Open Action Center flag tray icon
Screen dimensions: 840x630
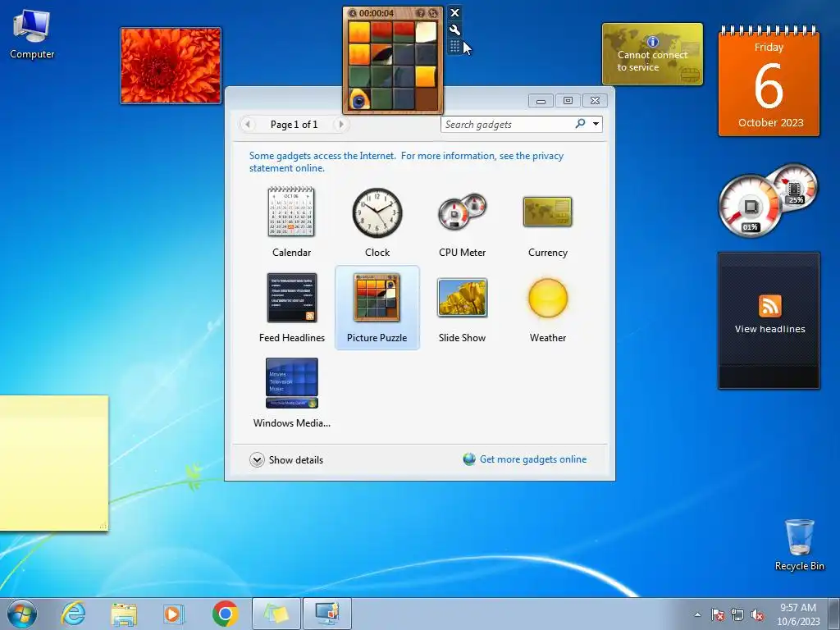pos(718,614)
